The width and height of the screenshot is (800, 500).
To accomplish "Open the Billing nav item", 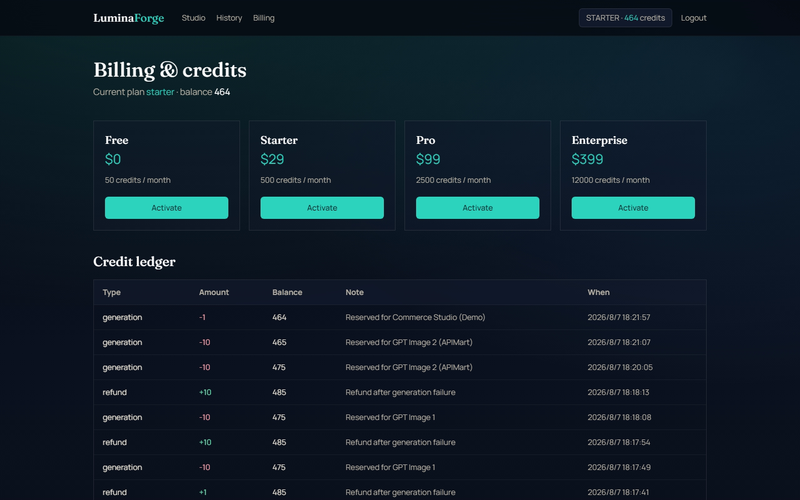I will (264, 18).
